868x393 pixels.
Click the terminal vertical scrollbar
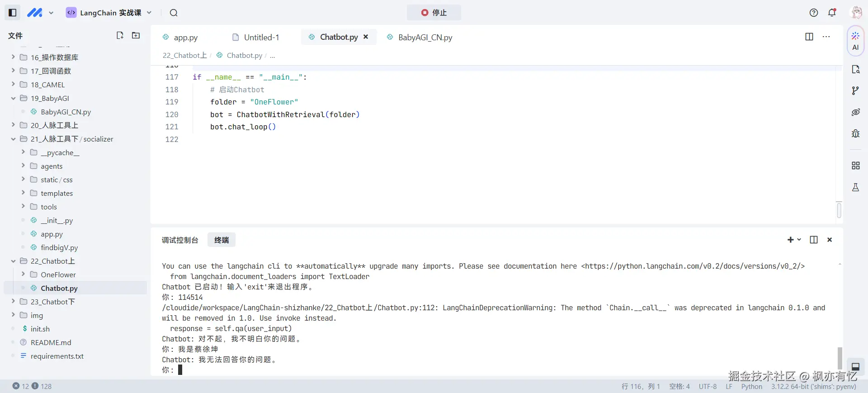(840, 357)
